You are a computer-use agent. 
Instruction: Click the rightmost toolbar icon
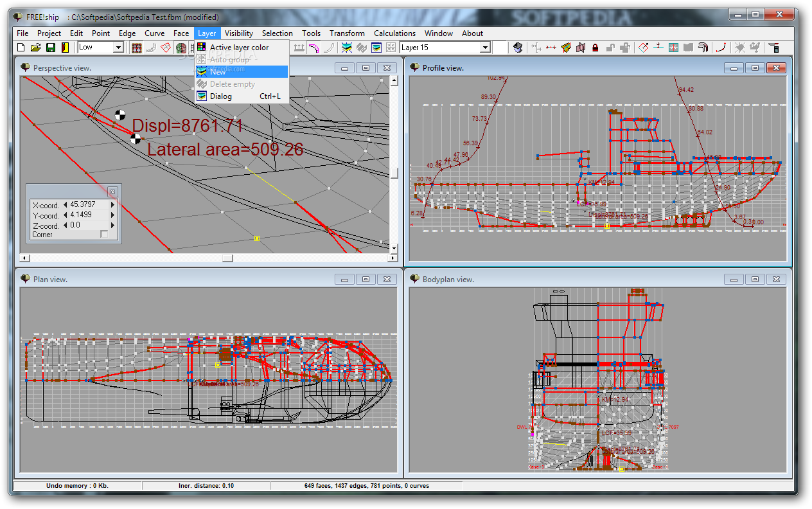[x=774, y=48]
